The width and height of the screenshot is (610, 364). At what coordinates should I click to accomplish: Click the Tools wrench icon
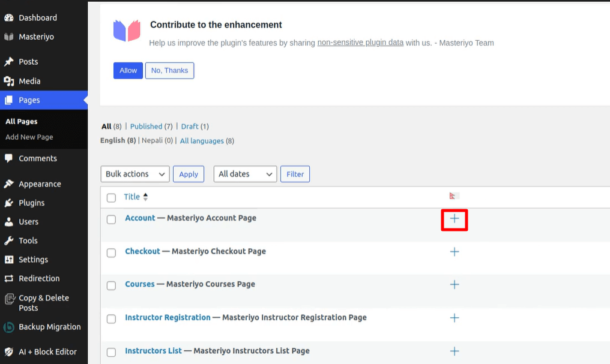pos(8,240)
